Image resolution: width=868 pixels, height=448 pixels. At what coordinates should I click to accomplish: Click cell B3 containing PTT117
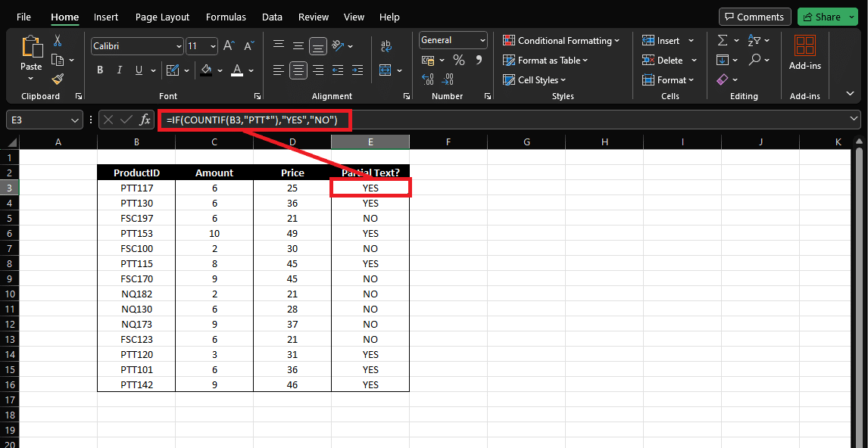click(136, 188)
